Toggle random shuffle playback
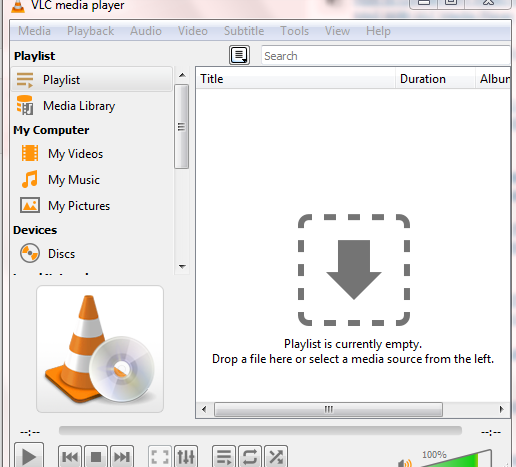Image resolution: width=516 pixels, height=467 pixels. 276,456
